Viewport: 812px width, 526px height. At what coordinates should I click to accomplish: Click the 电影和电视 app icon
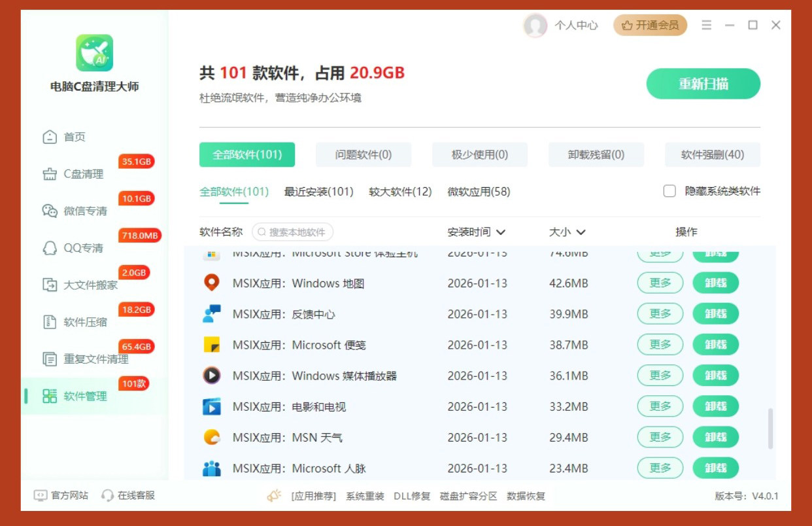[x=211, y=406]
